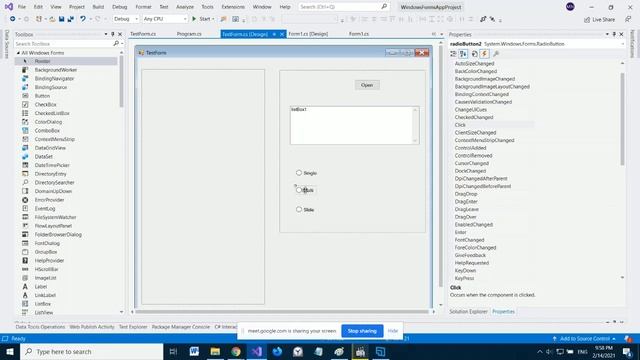
Task: Click the Search Toolbox input field
Action: click(x=63, y=44)
